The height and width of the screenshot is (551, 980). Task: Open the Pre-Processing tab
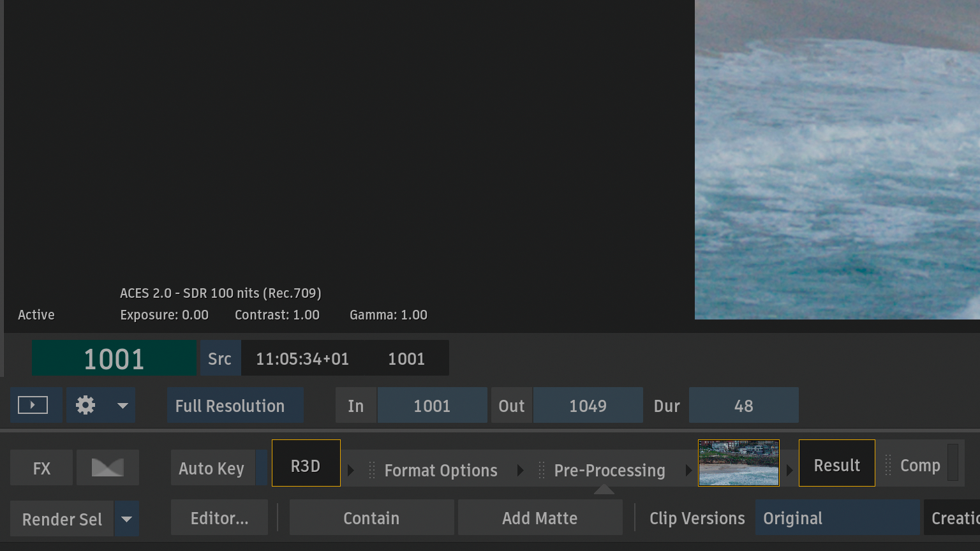pos(610,471)
